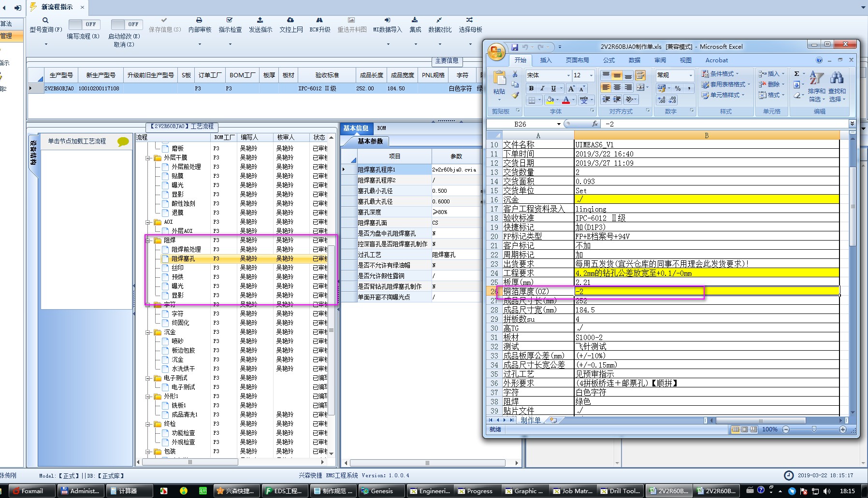Click the MI数据导入 import icon
The height and width of the screenshot is (498, 868).
[x=387, y=20]
